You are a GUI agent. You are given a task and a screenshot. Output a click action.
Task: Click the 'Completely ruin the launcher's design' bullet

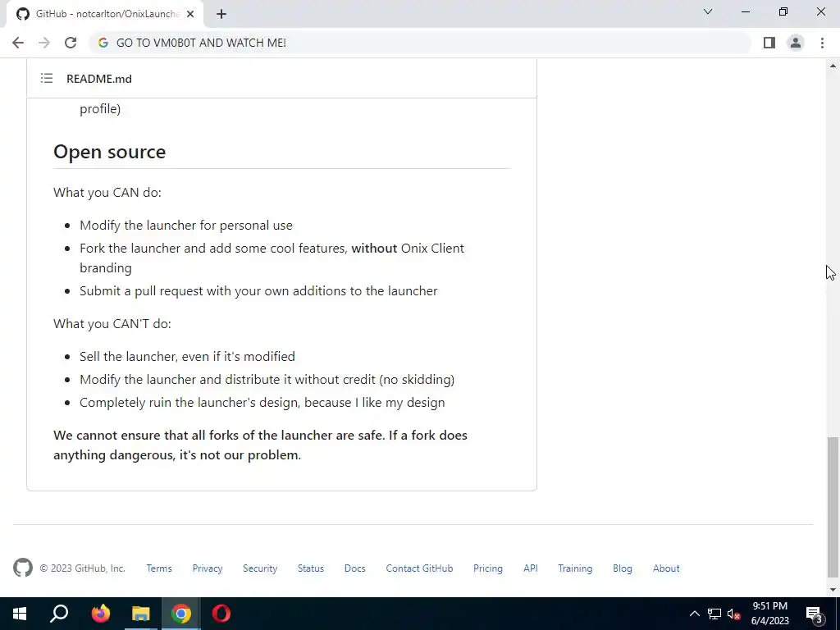tap(262, 402)
